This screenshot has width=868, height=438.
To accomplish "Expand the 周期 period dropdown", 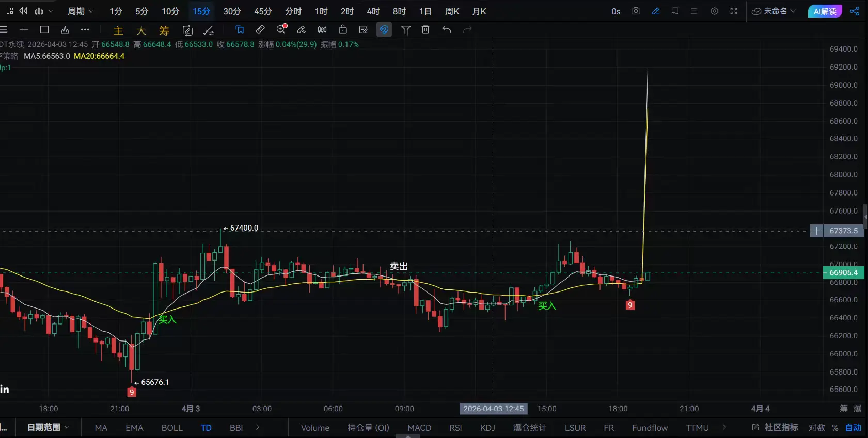I will pos(81,11).
